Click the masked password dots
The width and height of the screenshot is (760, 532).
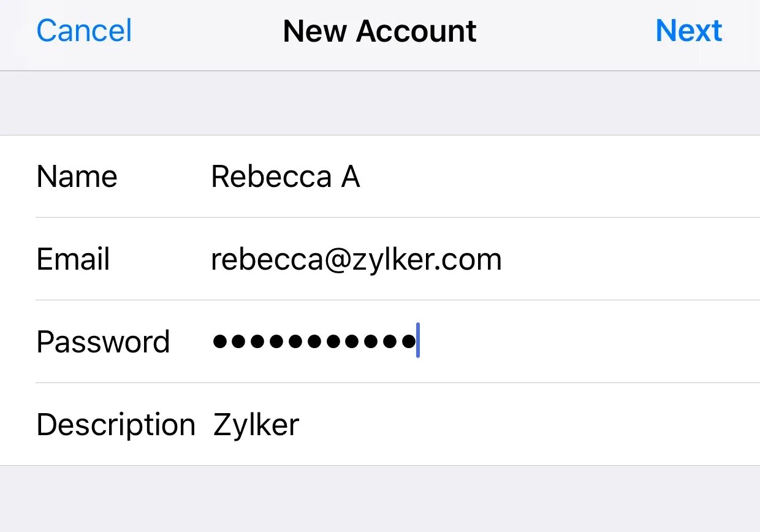coord(314,341)
